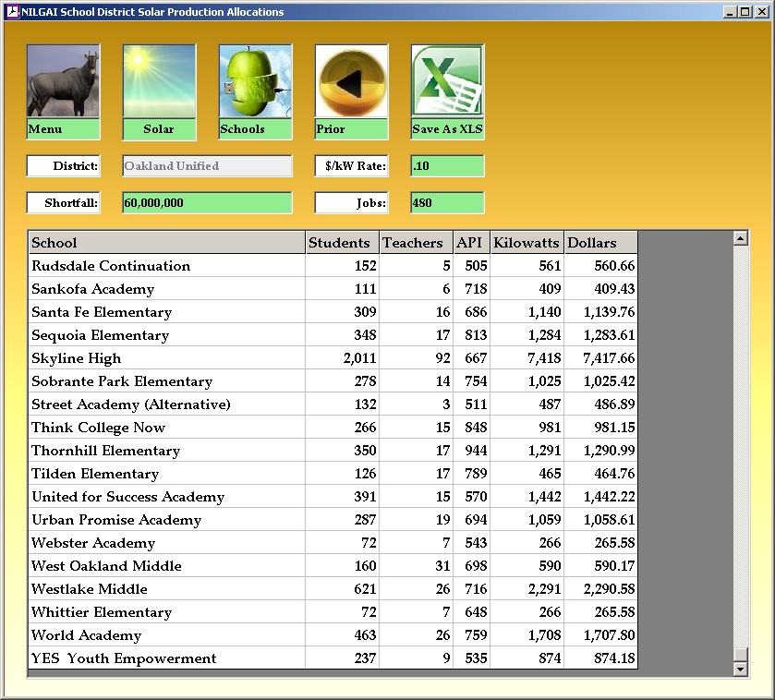The height and width of the screenshot is (700, 775).
Task: Click the green apple Schools icon
Action: [x=255, y=81]
